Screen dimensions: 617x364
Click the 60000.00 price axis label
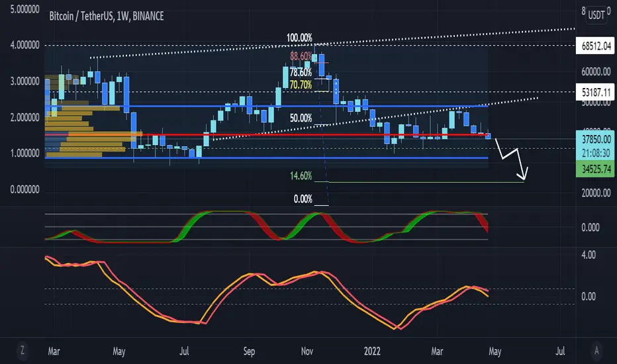[x=596, y=71]
